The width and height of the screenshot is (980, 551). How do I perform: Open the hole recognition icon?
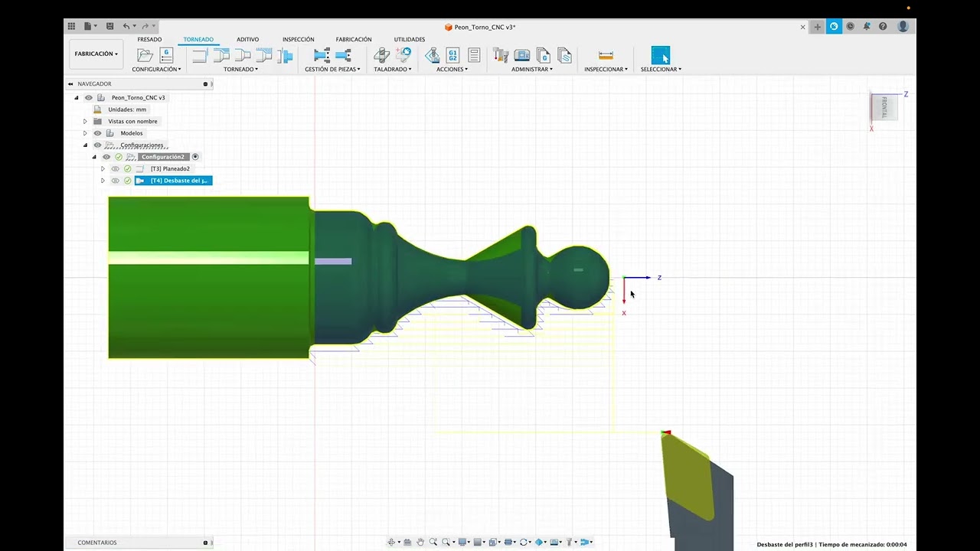[x=403, y=55]
